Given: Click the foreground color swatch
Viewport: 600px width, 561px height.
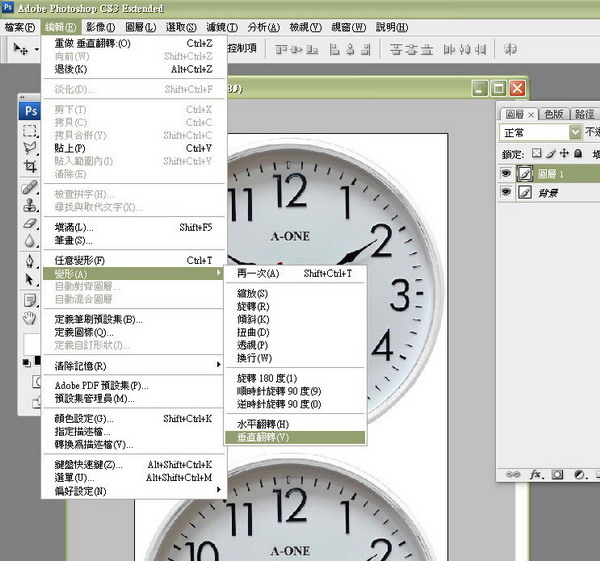Looking at the screenshot, I should coord(32,344).
